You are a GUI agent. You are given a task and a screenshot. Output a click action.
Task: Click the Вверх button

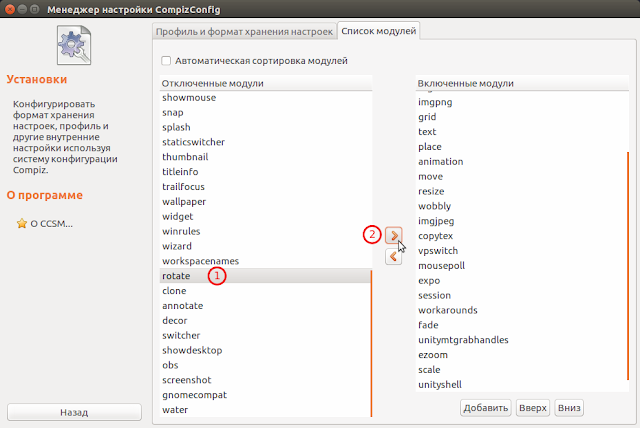pos(533,408)
